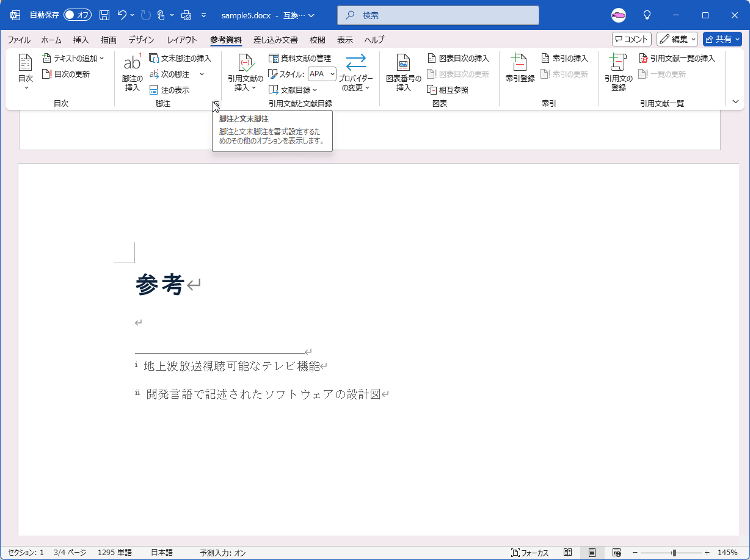Insert an endnote using 文末脚注の挿入
The width and height of the screenshot is (750, 560).
coord(181,58)
